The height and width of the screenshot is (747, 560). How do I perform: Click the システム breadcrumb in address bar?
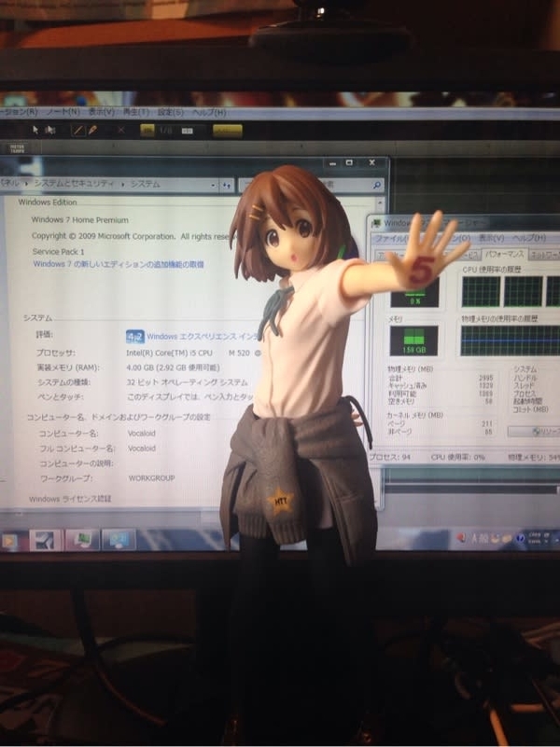click(145, 184)
